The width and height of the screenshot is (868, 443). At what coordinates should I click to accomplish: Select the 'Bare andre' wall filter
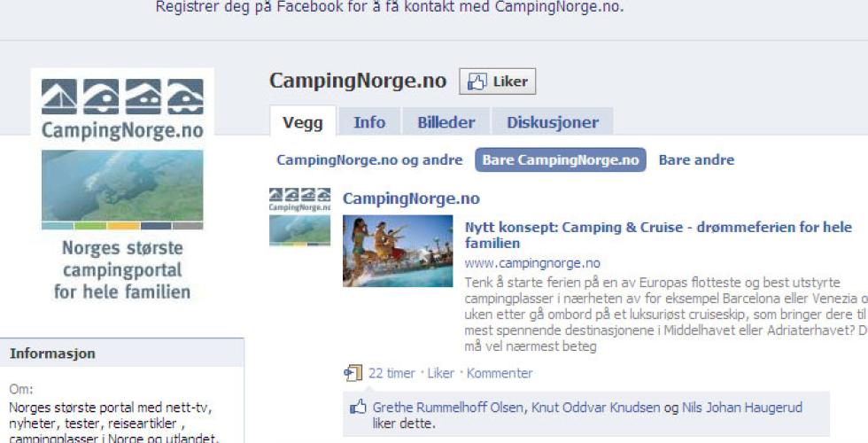696,160
